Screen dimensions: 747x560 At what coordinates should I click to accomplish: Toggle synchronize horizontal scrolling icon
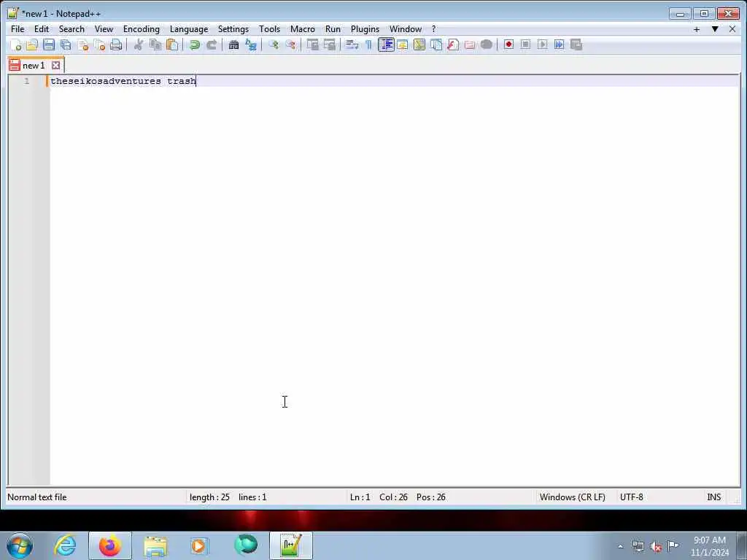[329, 44]
